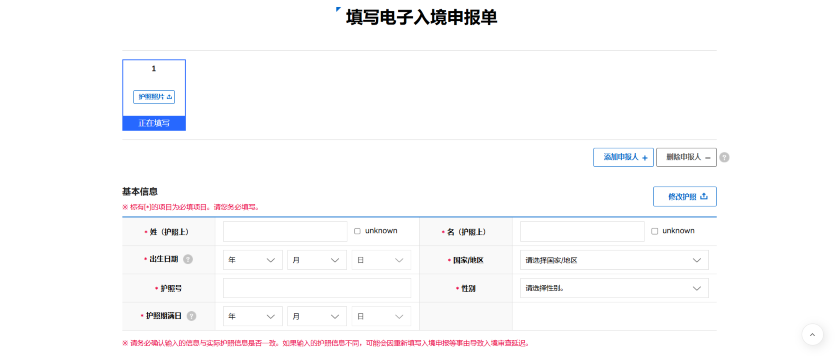Click the 修改护照 button

(x=685, y=196)
